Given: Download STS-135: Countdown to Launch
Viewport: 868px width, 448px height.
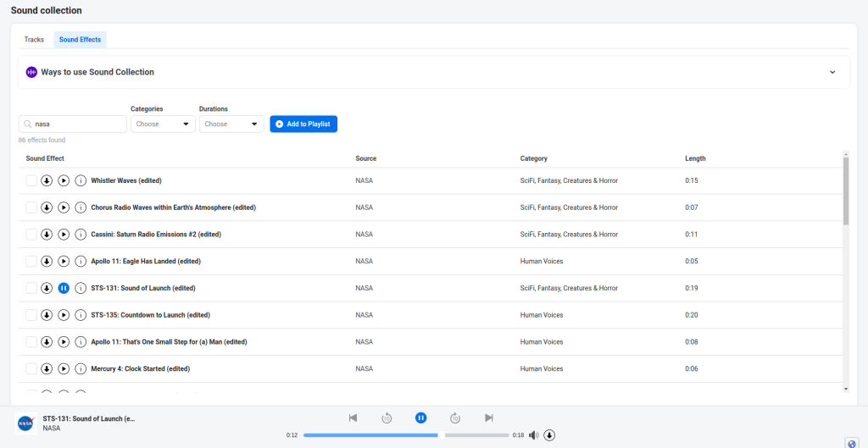Looking at the screenshot, I should coord(47,315).
